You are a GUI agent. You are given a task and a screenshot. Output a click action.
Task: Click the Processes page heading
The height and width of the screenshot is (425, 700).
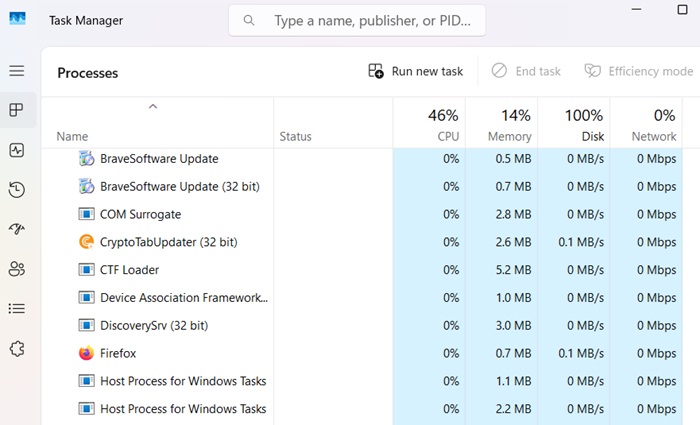tap(88, 73)
